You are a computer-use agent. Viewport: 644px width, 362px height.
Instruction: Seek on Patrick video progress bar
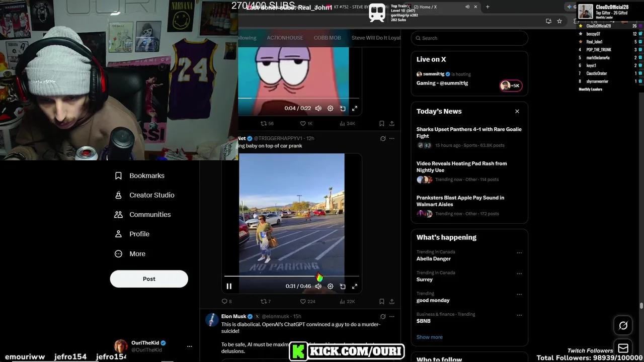click(298, 98)
